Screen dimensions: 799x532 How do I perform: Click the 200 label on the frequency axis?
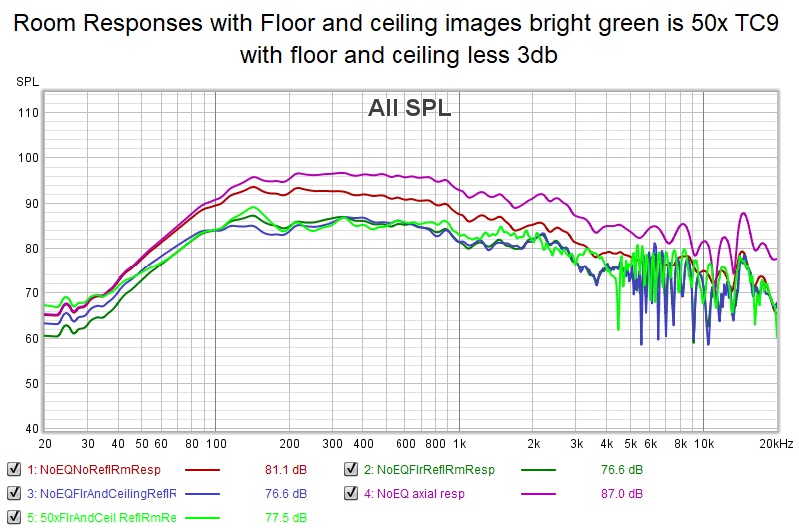click(x=289, y=444)
